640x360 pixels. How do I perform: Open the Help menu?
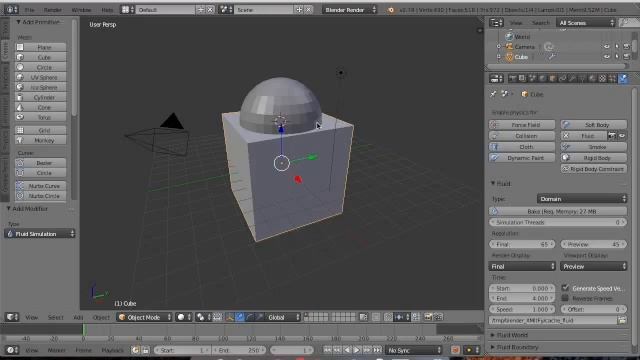point(107,9)
